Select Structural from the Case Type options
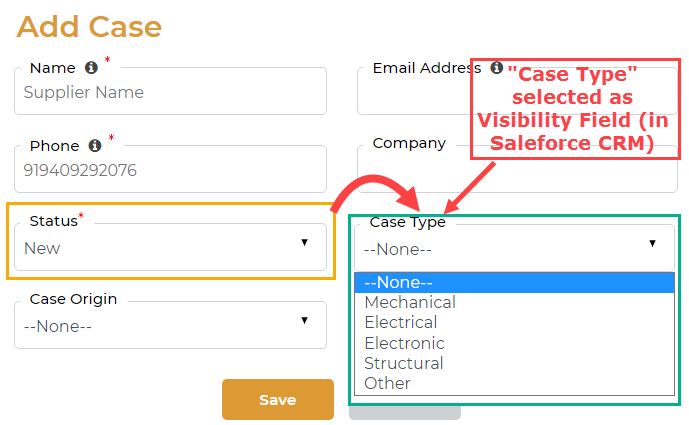Screen dimensions: 689x425 tap(404, 363)
